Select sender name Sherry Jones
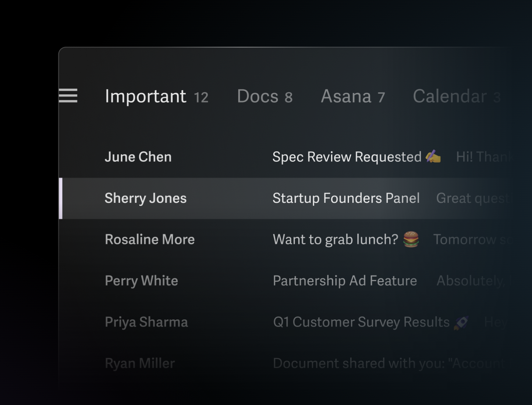Screen dimensions: 532x405 click(x=146, y=198)
